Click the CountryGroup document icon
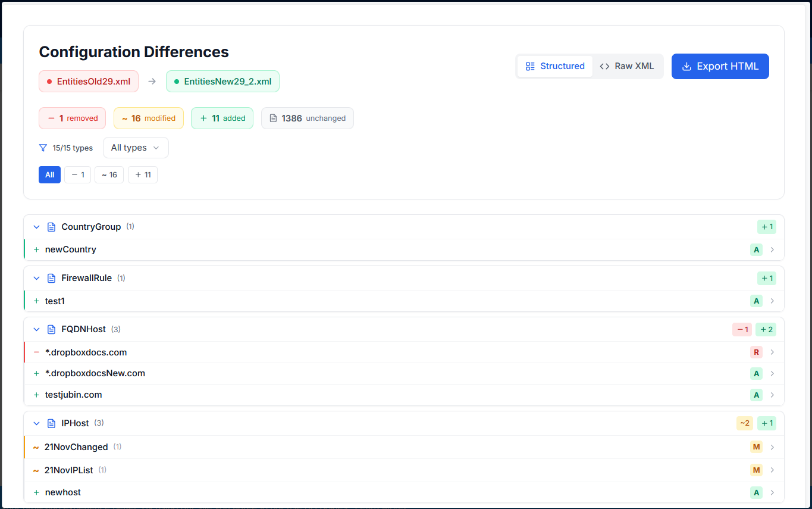812x509 pixels. pyautogui.click(x=51, y=227)
